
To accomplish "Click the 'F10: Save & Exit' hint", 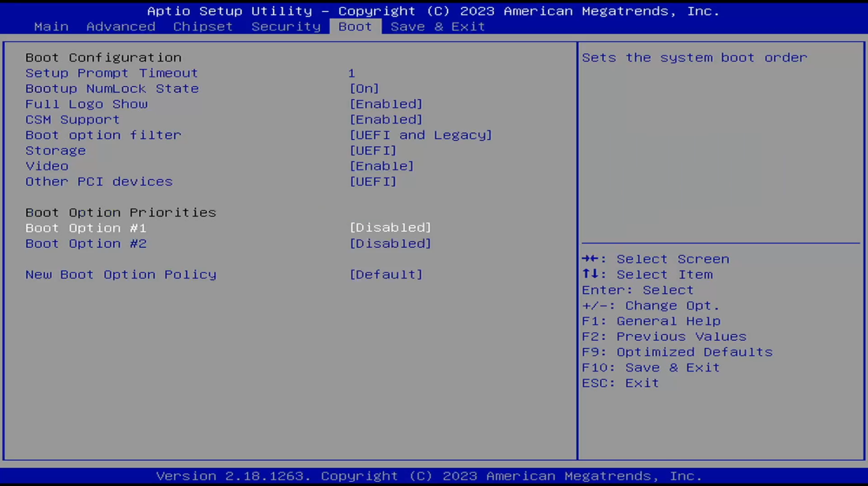I will click(x=651, y=368).
